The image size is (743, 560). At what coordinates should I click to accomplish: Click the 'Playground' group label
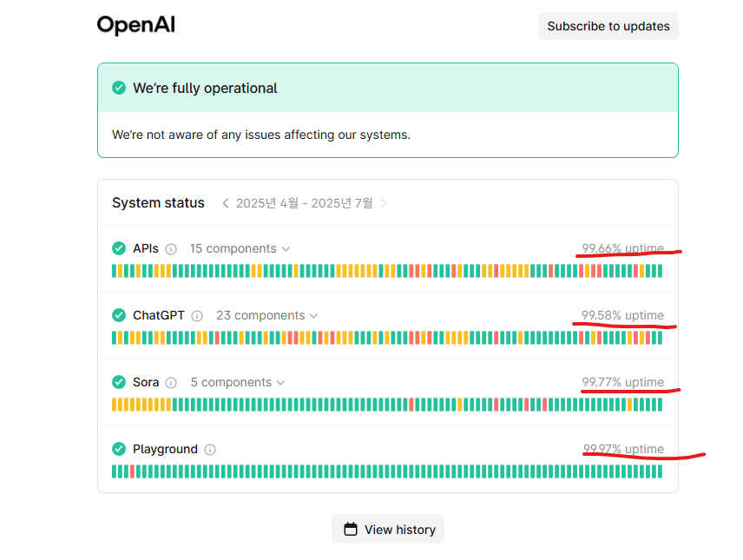pos(165,450)
